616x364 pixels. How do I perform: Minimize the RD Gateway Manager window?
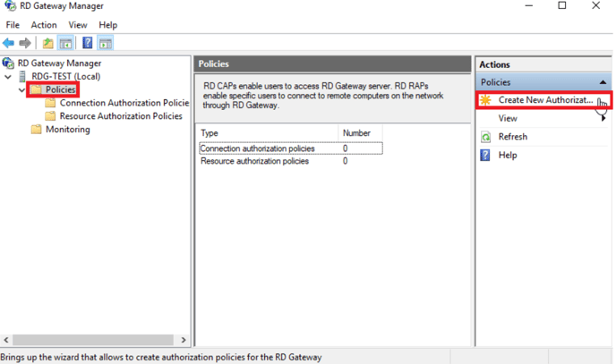529,6
